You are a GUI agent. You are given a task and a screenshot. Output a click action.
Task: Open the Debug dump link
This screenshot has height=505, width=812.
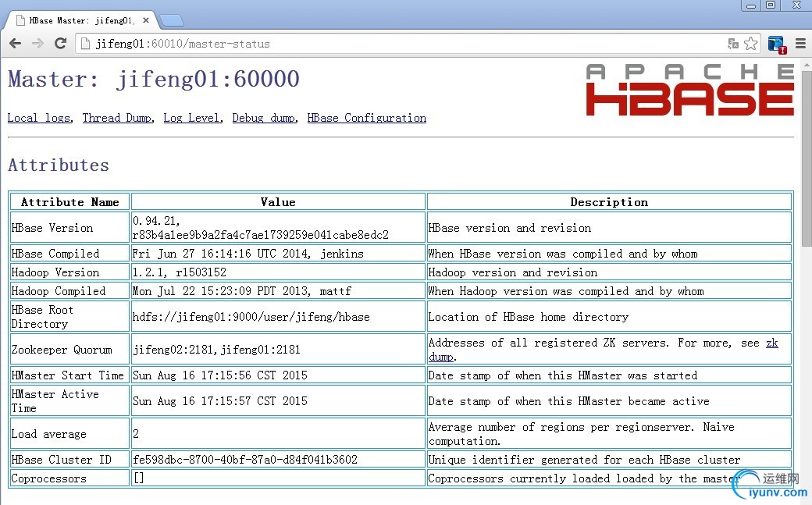[264, 118]
